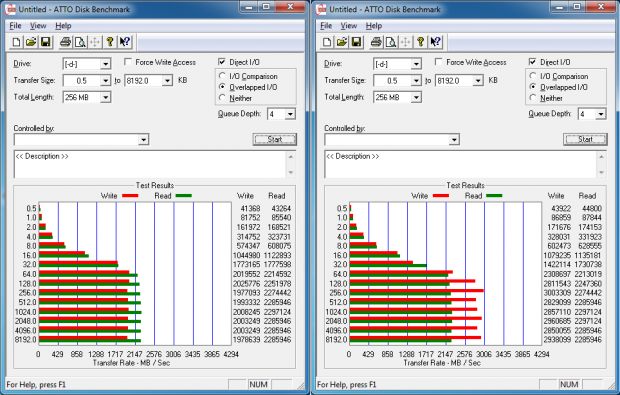Select Neither radio option in right window
This screenshot has height=395, width=620.
(x=533, y=98)
